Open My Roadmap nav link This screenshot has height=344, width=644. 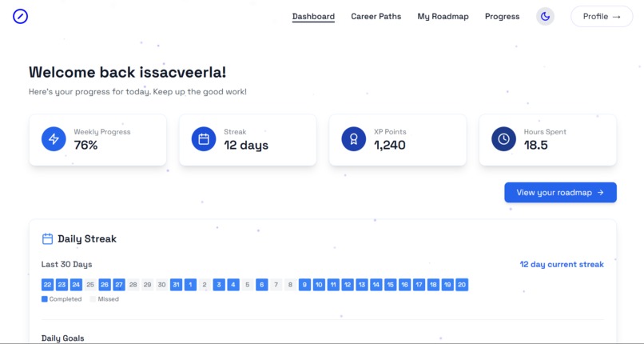point(443,17)
